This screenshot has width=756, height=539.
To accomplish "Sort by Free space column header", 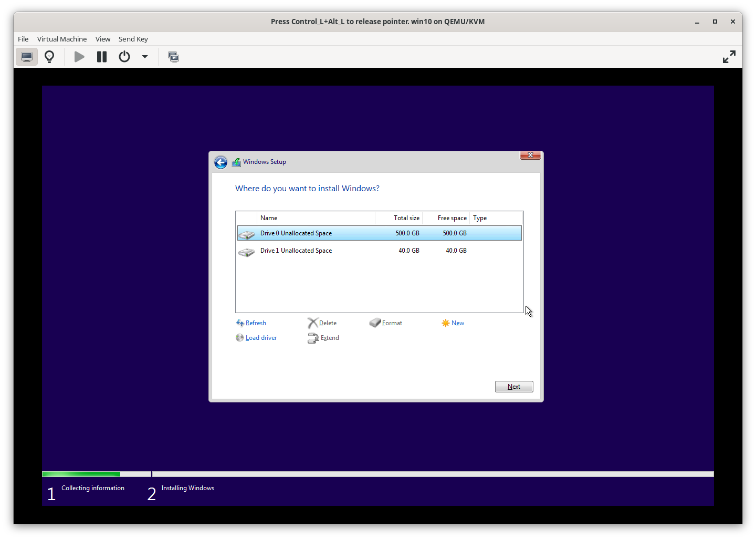I will [446, 218].
